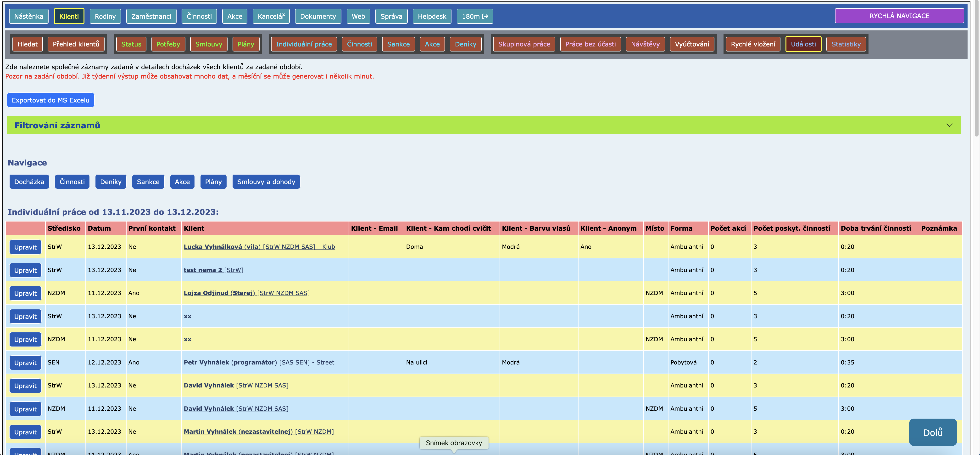Select the Individuální práce submenu tab
Viewport: 980px width, 455px height.
tap(304, 44)
